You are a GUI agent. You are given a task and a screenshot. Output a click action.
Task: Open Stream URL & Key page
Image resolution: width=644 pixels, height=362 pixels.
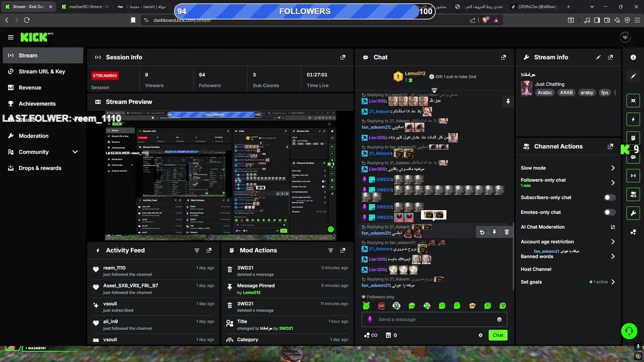43,71
